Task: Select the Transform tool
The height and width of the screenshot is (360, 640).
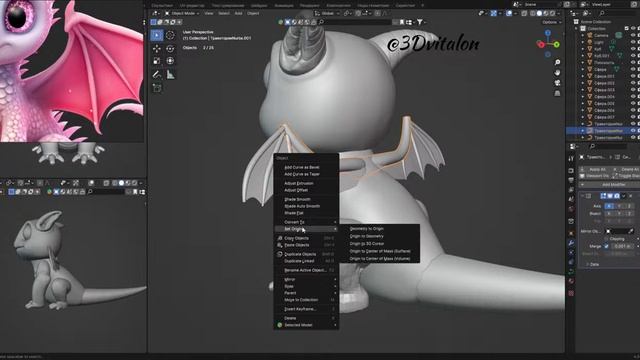Action: pos(170,61)
